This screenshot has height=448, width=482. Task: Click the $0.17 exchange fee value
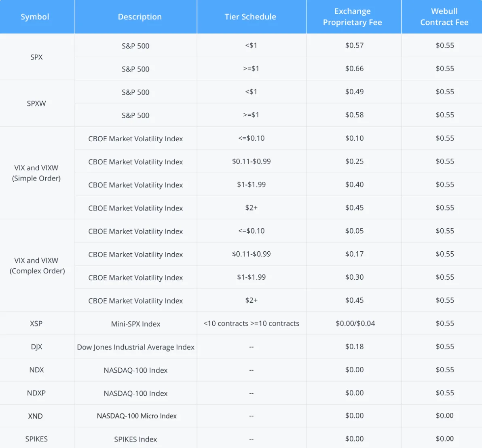coord(355,254)
